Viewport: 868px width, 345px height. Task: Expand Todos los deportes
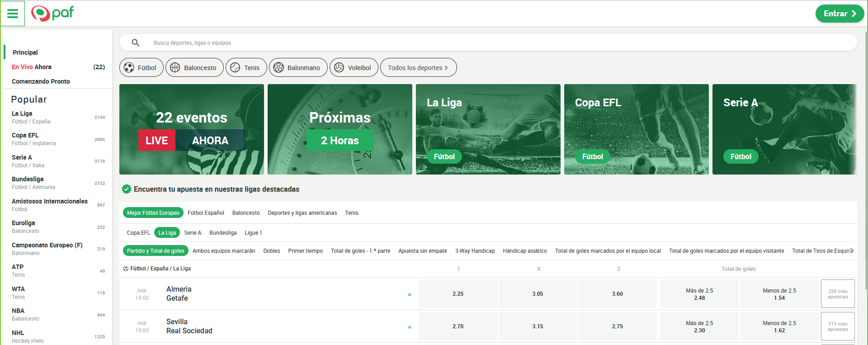[419, 67]
